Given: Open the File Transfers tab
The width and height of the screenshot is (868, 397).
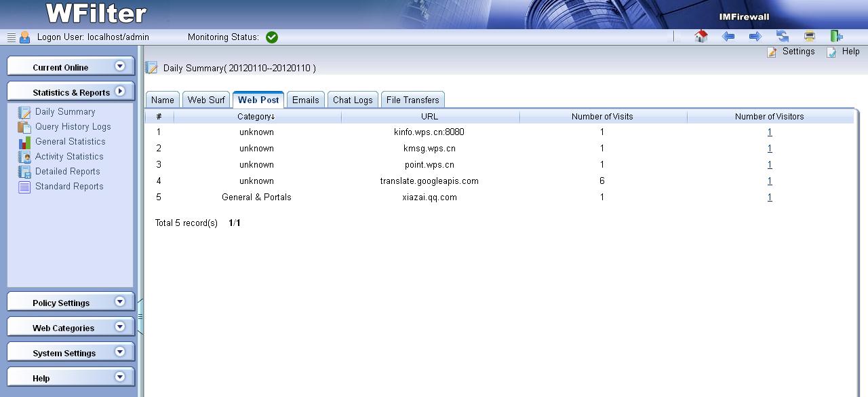Looking at the screenshot, I should (412, 100).
